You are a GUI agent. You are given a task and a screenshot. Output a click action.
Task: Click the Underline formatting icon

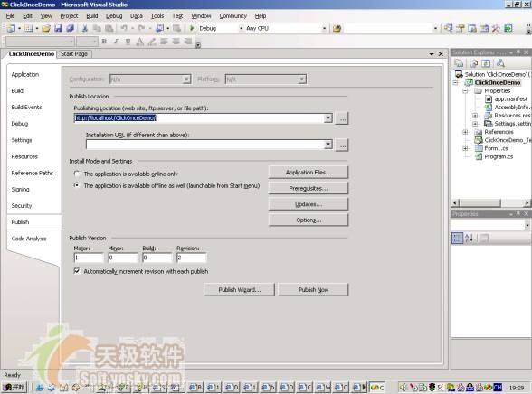tap(128, 42)
